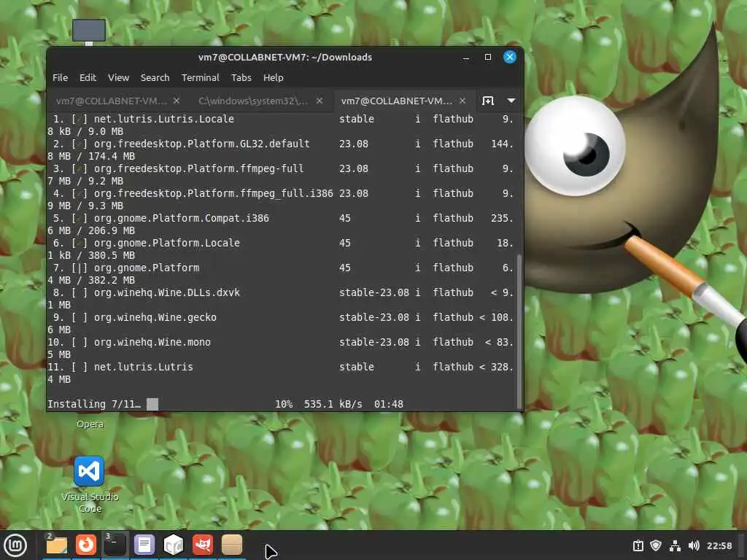Click org.gnome.Platform.Compat.i386 text
Image resolution: width=747 pixels, height=560 pixels.
tap(181, 218)
